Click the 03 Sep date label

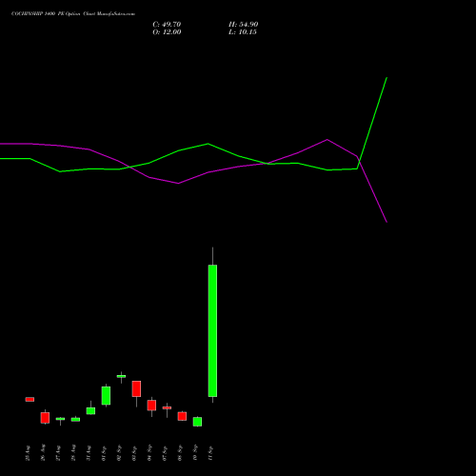134,453
